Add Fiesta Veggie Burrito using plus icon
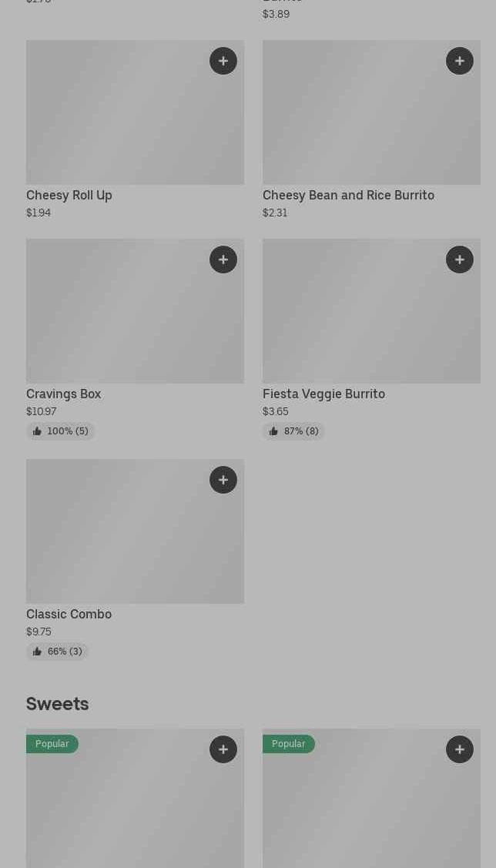 pyautogui.click(x=460, y=260)
